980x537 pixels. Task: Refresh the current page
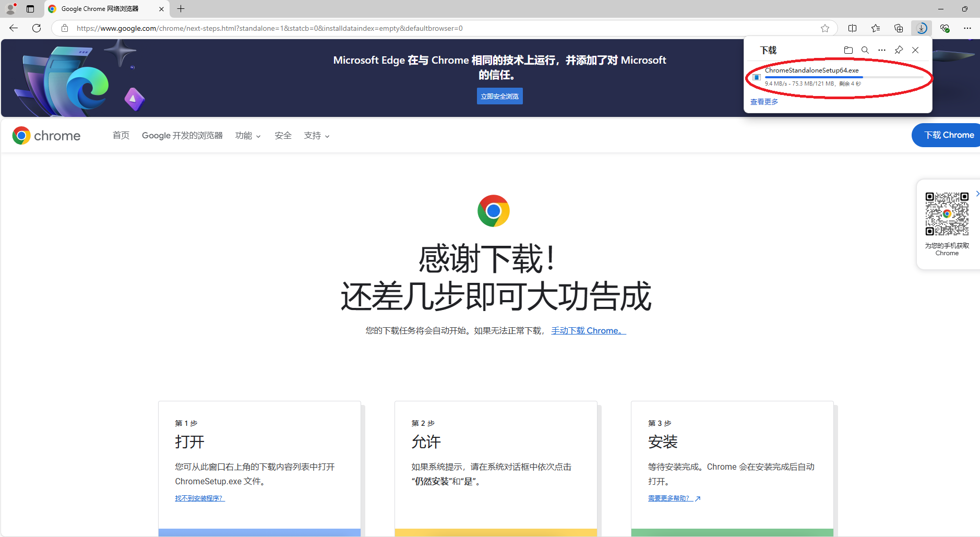click(37, 28)
